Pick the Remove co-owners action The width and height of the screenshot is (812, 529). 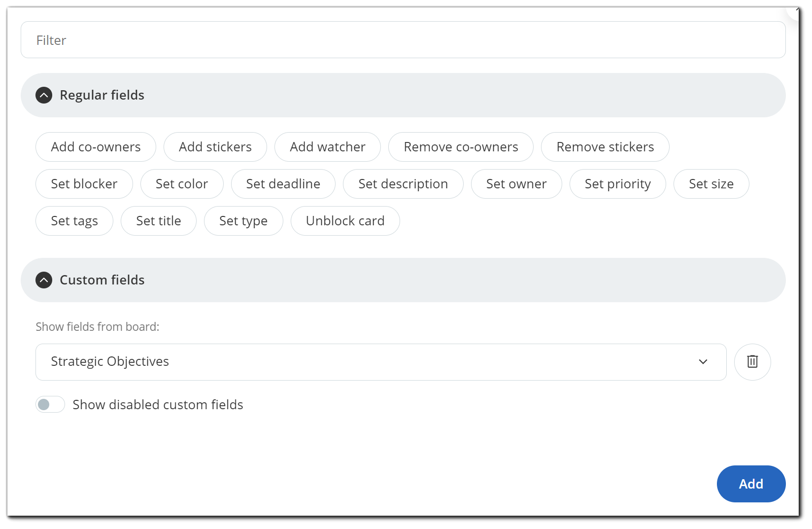[460, 147]
